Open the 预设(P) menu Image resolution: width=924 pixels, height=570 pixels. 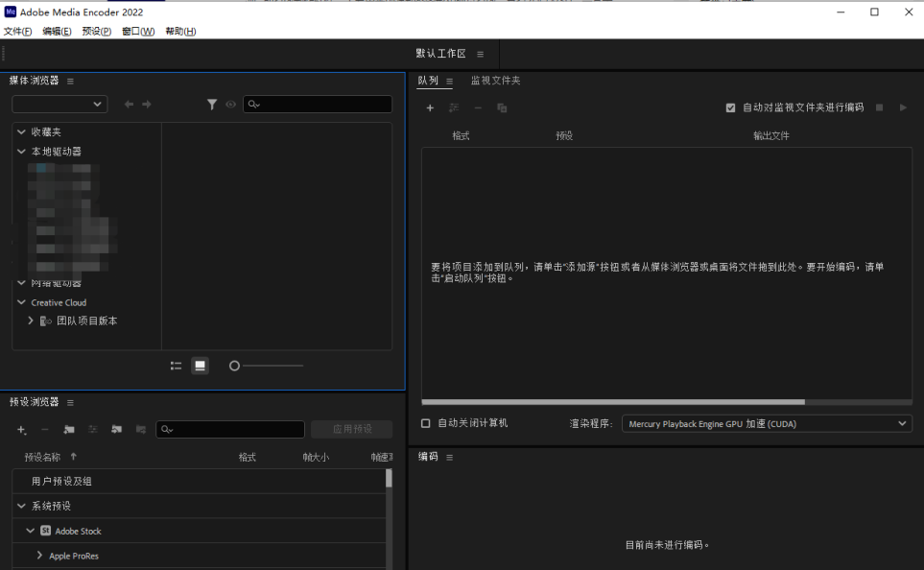click(x=97, y=32)
